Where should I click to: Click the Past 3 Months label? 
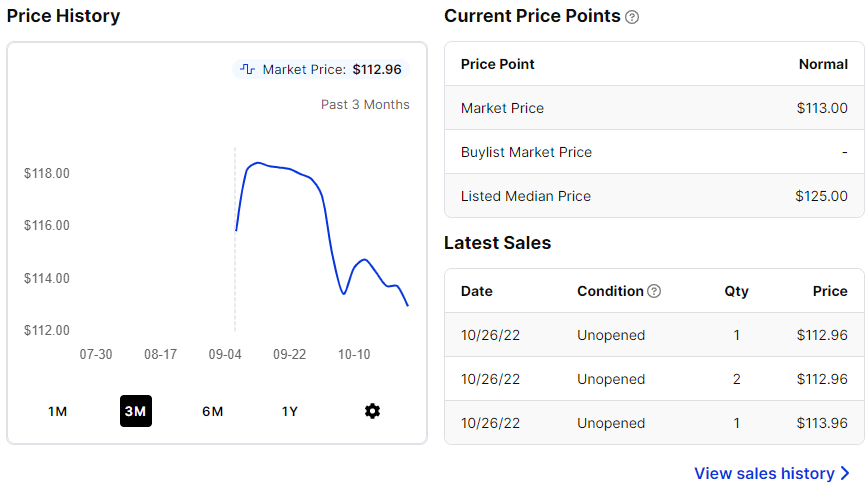click(x=365, y=104)
